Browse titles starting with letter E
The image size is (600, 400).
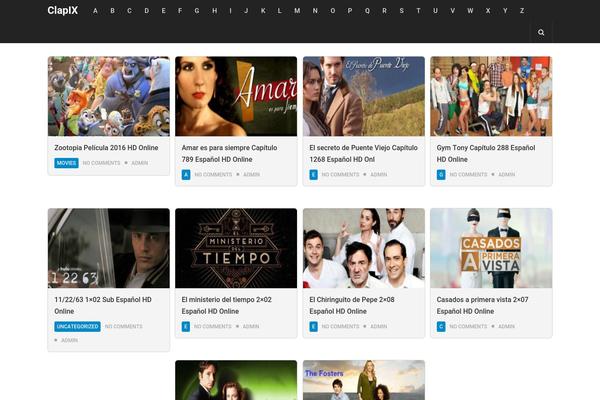click(x=163, y=11)
